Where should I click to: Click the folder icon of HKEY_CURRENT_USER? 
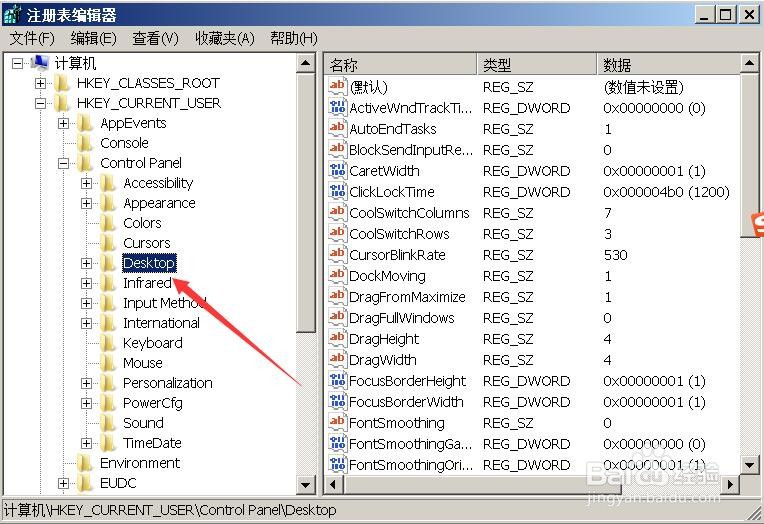tap(62, 103)
